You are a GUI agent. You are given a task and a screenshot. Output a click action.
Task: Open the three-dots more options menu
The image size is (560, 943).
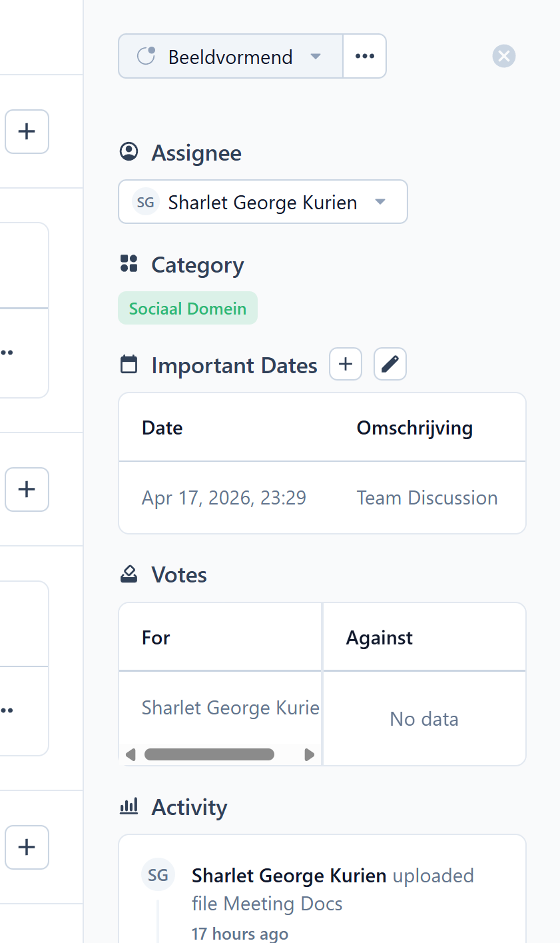coord(364,56)
